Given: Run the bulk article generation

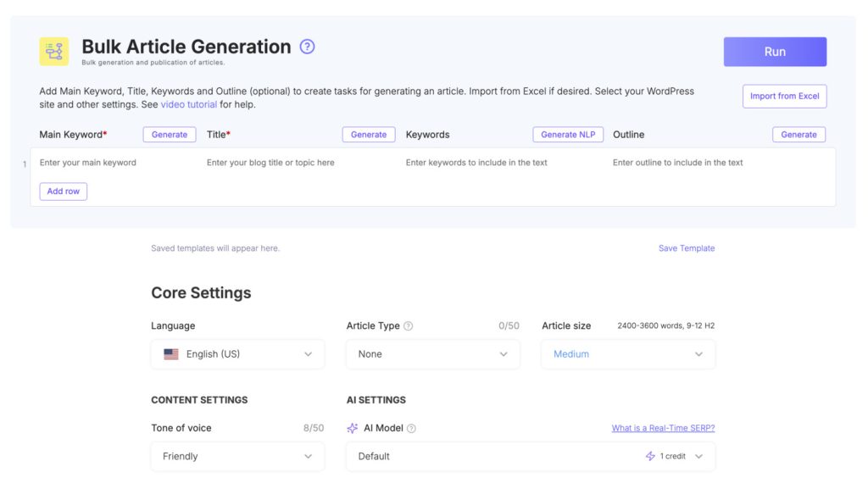Looking at the screenshot, I should pyautogui.click(x=775, y=52).
